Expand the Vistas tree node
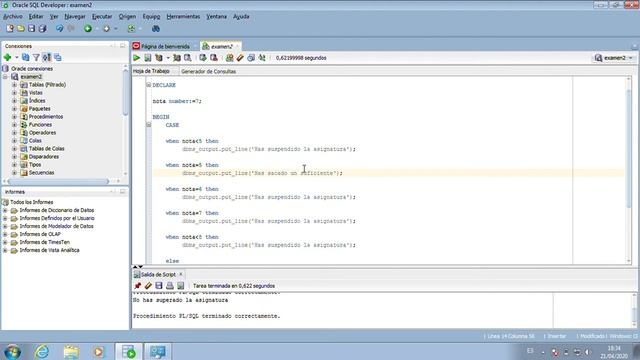The image size is (640, 360). tap(14, 93)
